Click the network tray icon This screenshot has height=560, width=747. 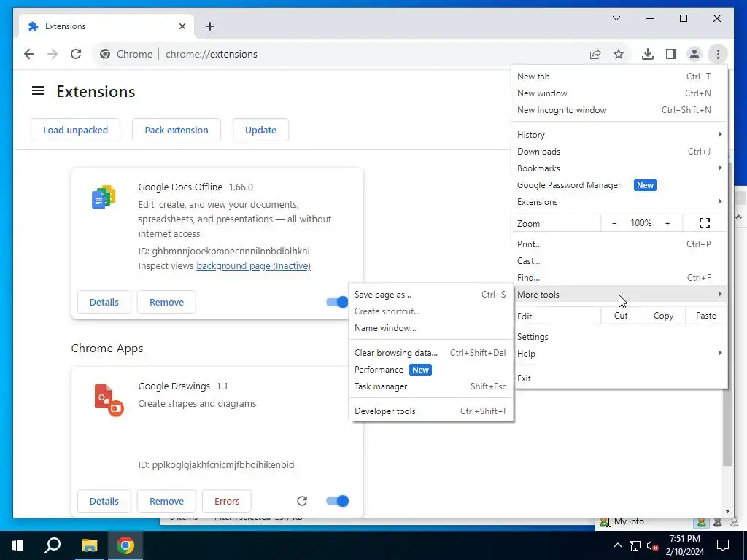tap(635, 545)
